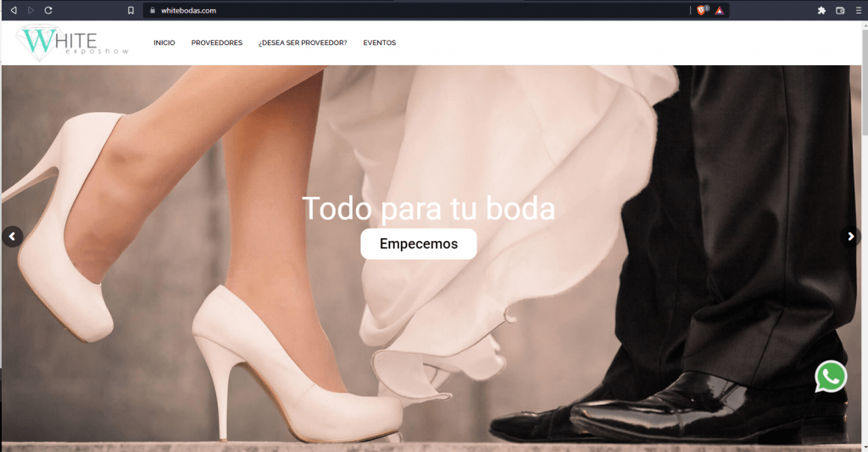The width and height of the screenshot is (868, 452).
Task: Open the EVENTOS menu item
Action: [380, 42]
